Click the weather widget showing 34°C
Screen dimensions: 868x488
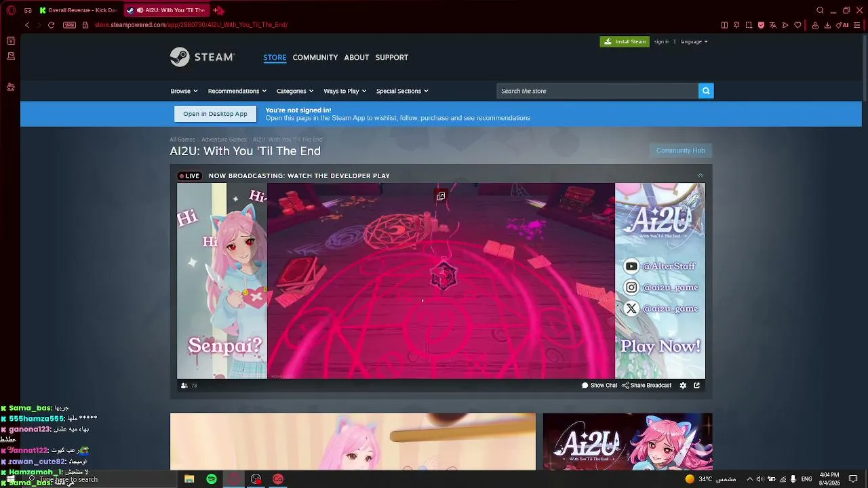coord(711,479)
